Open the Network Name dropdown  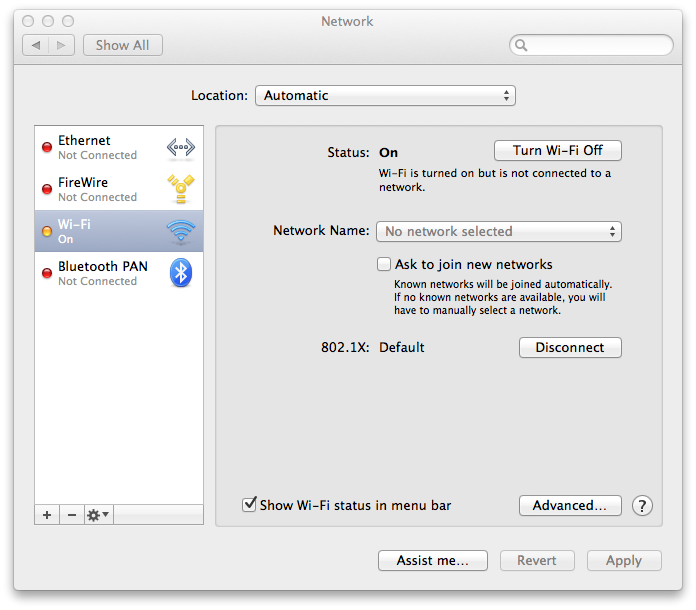tap(498, 231)
